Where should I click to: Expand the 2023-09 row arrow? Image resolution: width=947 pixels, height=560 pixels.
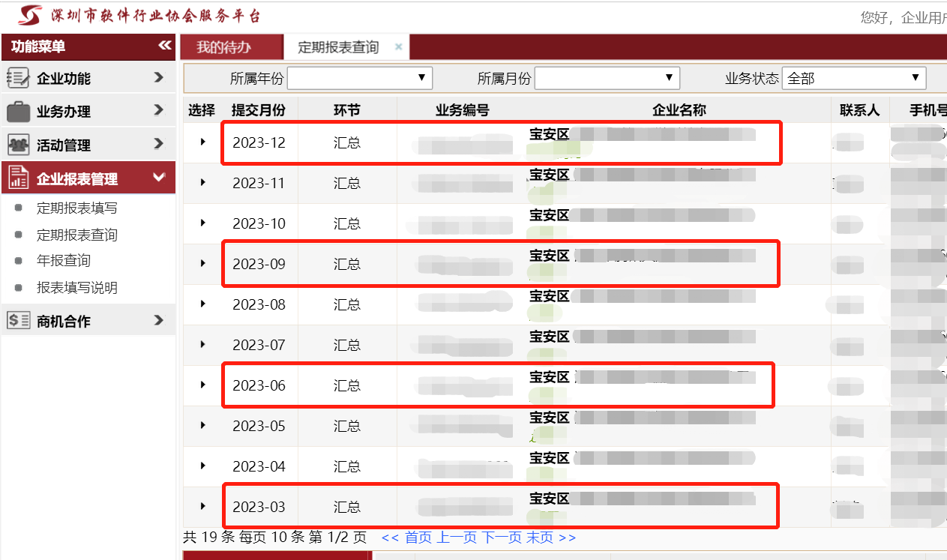[x=202, y=263]
